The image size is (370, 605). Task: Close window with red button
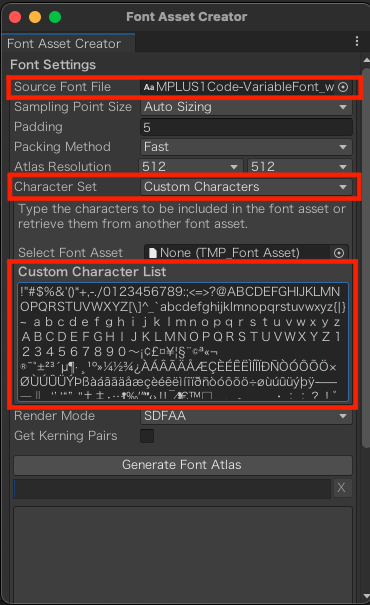15,17
